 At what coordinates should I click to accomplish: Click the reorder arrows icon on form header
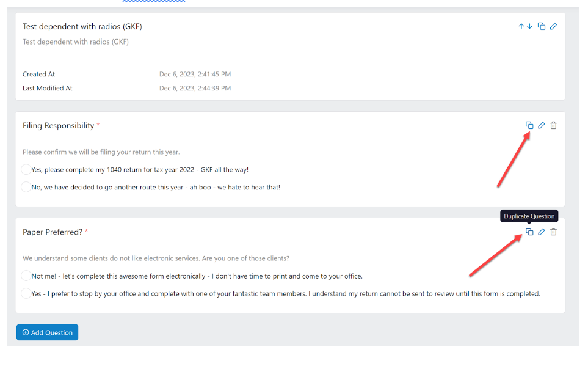tap(525, 27)
